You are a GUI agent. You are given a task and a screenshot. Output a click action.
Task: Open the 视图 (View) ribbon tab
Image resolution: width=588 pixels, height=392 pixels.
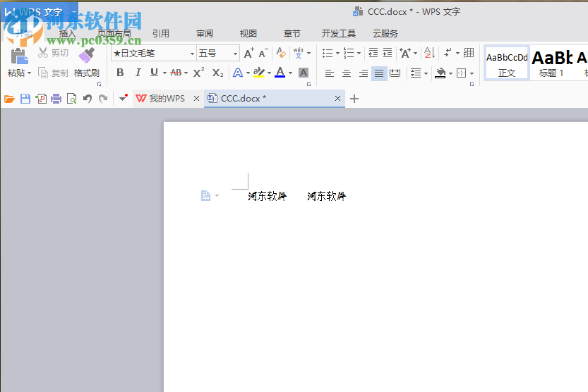pos(248,34)
